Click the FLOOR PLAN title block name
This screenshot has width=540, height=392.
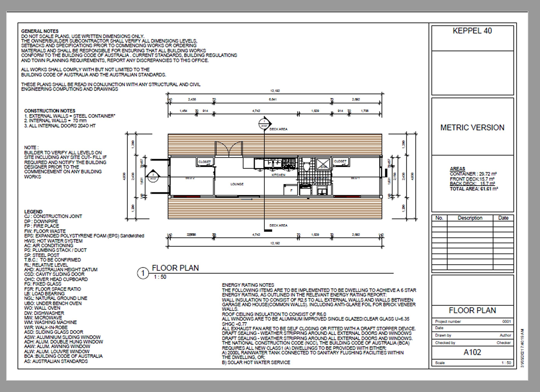coord(472,310)
